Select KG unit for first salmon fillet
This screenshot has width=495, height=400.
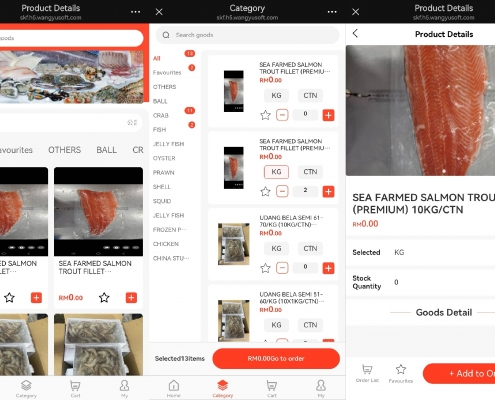pos(276,95)
